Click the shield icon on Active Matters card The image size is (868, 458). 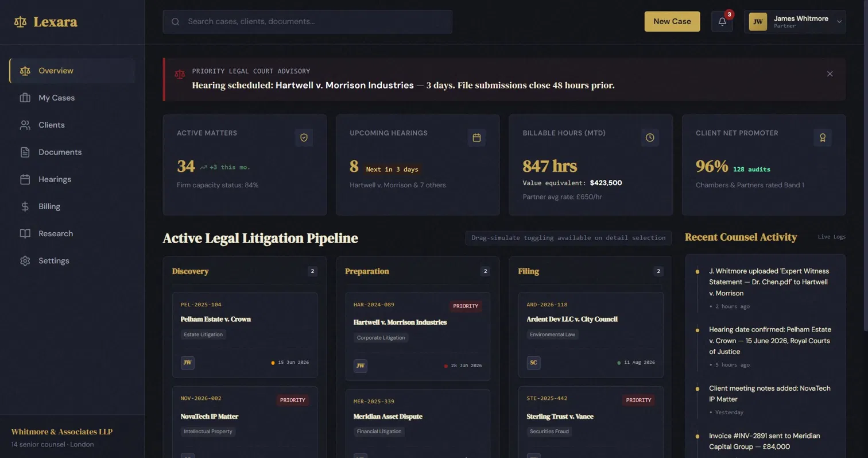(304, 138)
